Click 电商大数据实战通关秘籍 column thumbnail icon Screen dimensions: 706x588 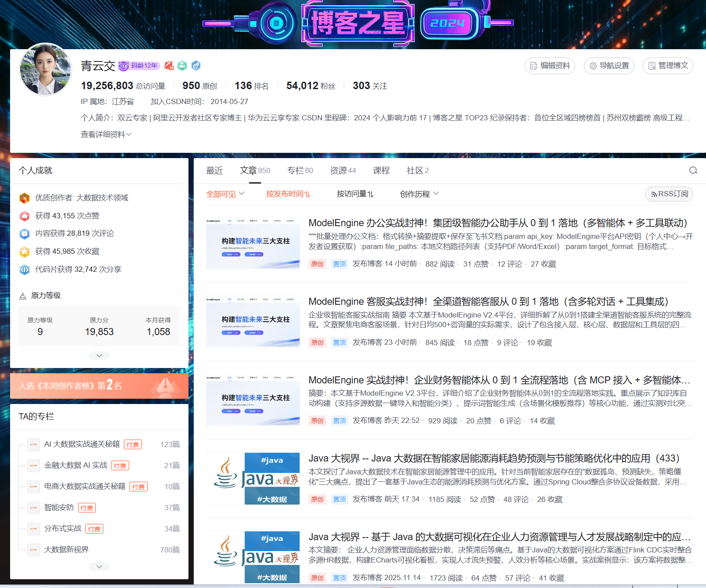coord(34,487)
